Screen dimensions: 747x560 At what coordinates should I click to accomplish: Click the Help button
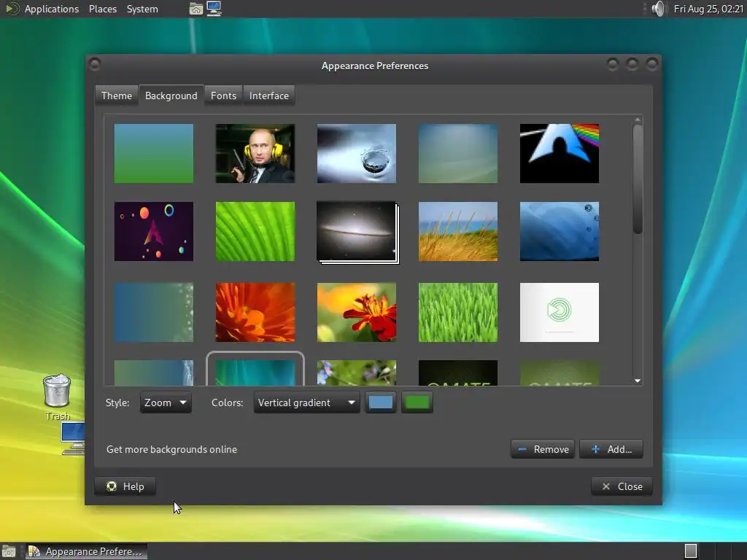[x=125, y=486]
